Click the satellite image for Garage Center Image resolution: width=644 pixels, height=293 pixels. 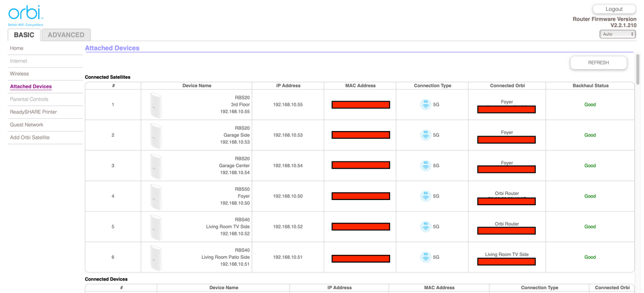[x=155, y=166]
